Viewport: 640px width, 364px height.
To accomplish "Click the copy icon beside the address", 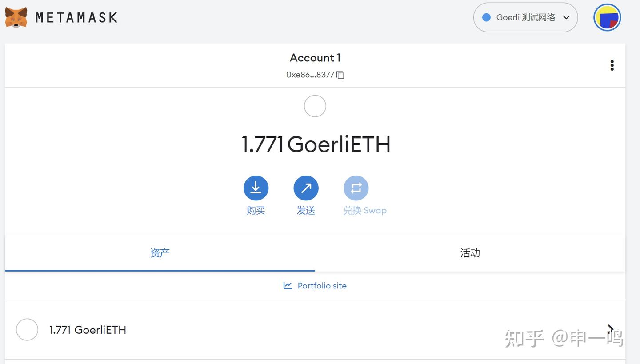I will pos(340,75).
